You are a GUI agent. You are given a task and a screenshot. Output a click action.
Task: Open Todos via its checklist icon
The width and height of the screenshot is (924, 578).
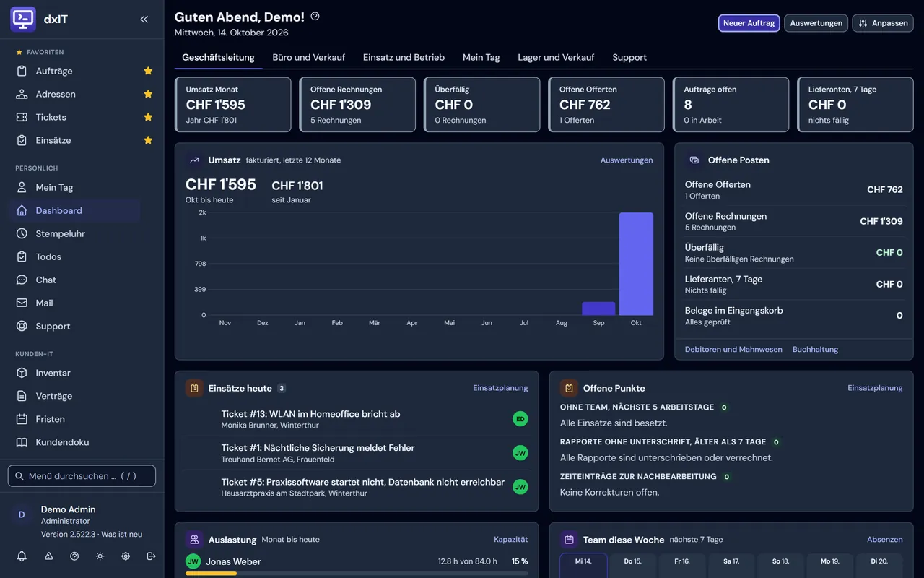pos(22,256)
